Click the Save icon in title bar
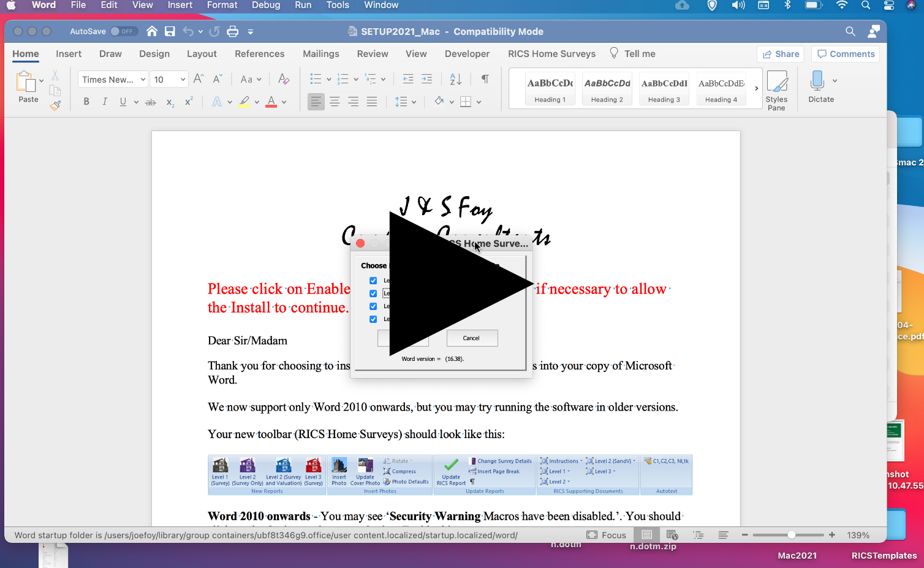 tap(170, 31)
